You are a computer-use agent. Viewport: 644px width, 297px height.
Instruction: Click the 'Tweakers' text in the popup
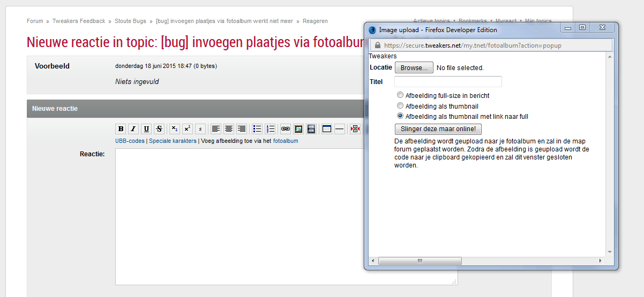(383, 56)
